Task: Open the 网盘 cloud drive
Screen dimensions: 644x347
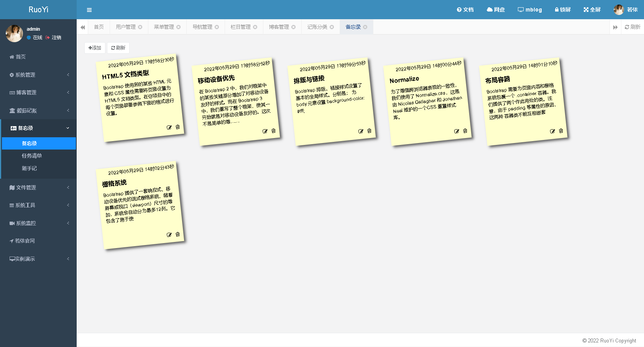Action: tap(495, 10)
